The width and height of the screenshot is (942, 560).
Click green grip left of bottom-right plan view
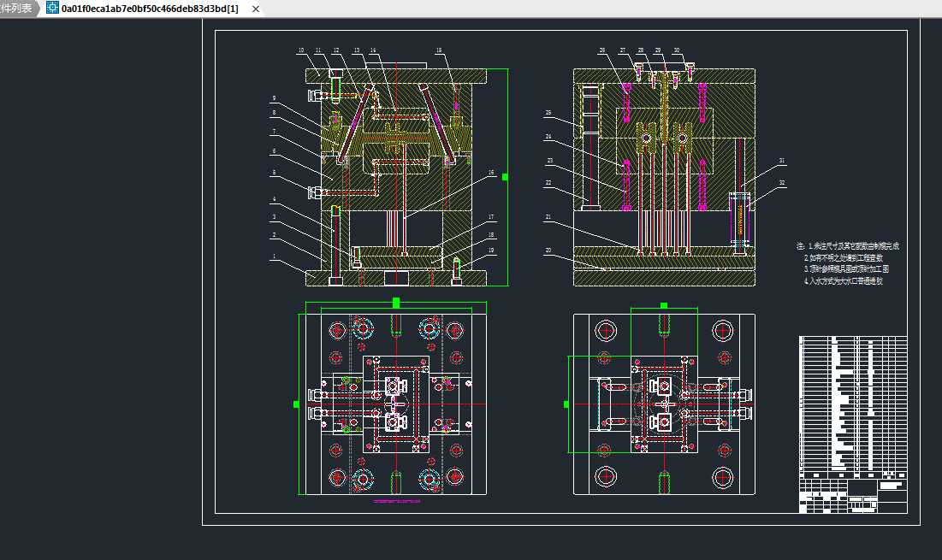tap(566, 404)
